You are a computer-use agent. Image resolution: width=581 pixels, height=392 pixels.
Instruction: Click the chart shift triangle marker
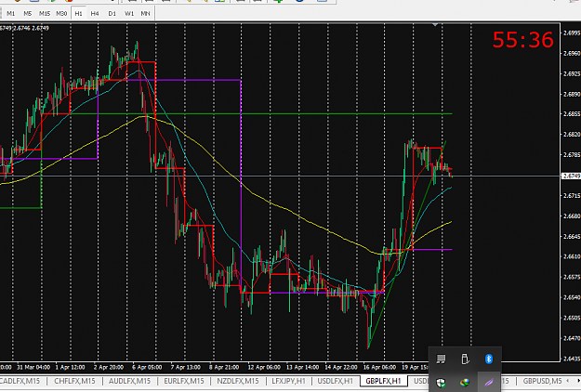435,25
